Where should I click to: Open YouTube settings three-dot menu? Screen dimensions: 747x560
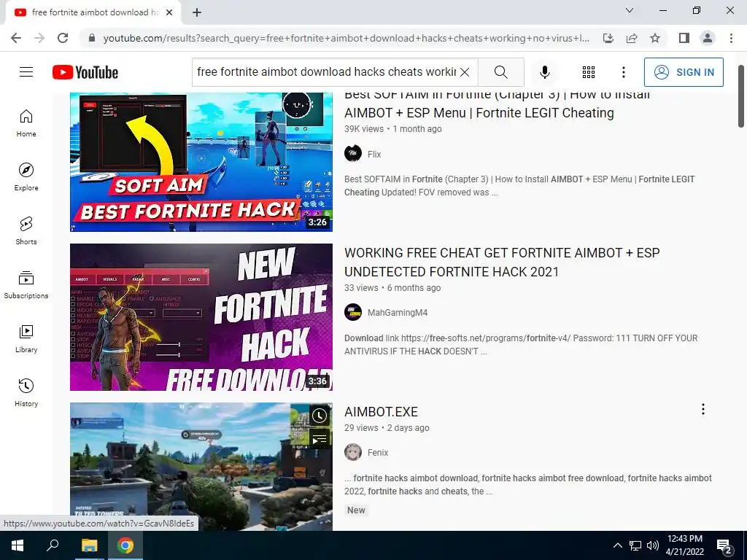(x=624, y=72)
